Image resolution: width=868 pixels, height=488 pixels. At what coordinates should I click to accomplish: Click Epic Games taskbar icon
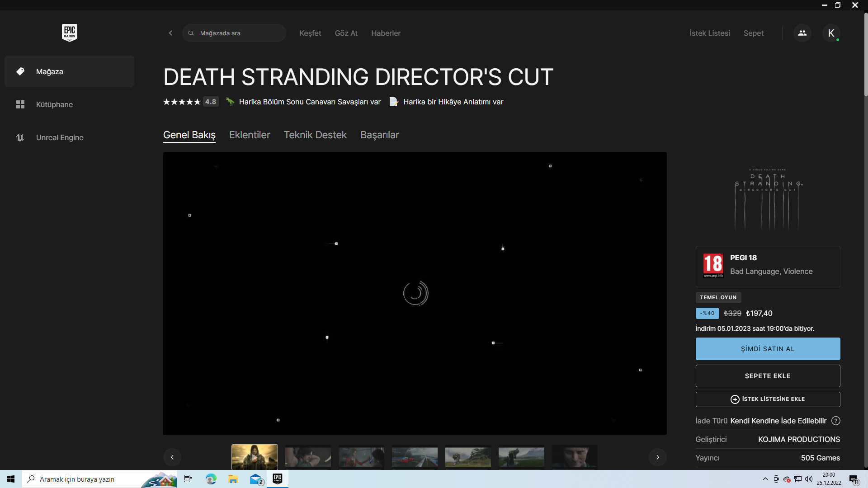click(278, 479)
